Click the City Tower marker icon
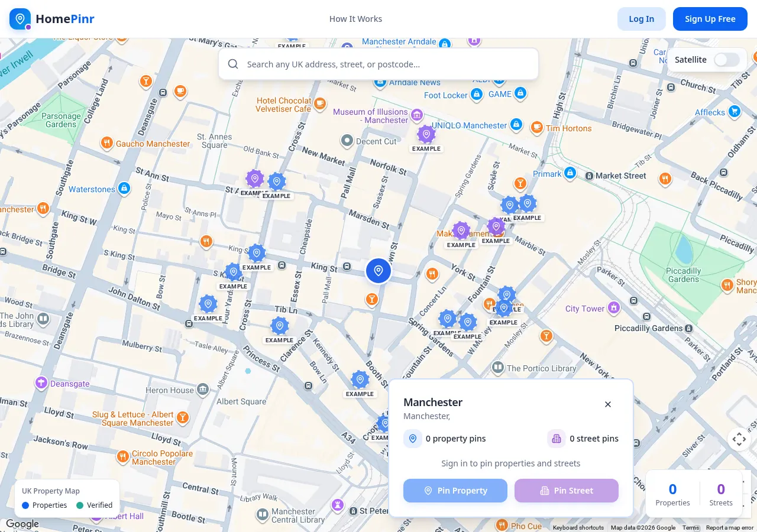This screenshot has height=532, width=757. click(x=614, y=308)
